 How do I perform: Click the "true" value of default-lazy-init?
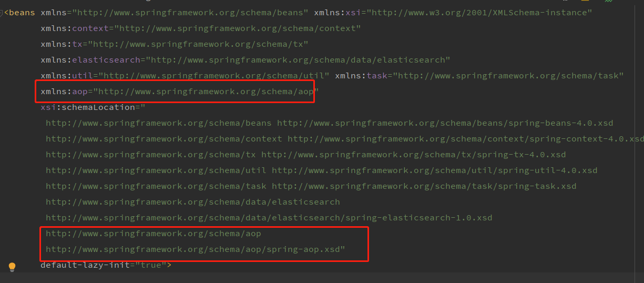[151, 265]
